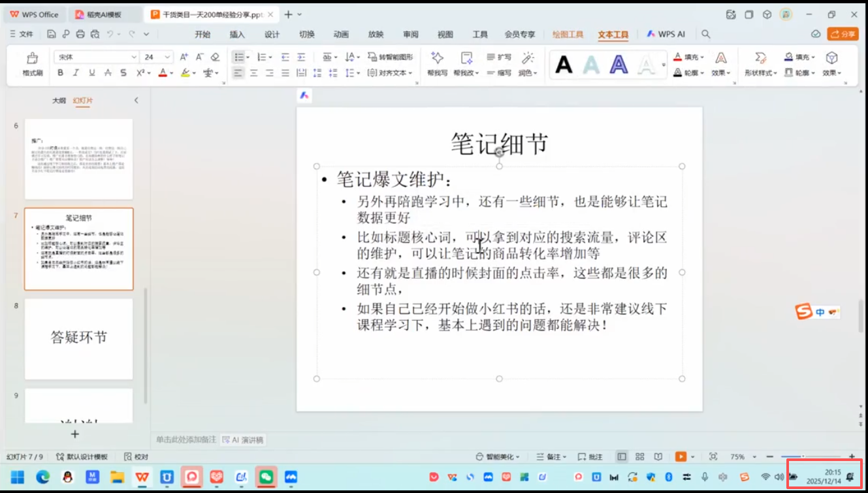Switch to the 插入 ribbon tab
The width and height of the screenshot is (868, 493).
coord(238,33)
